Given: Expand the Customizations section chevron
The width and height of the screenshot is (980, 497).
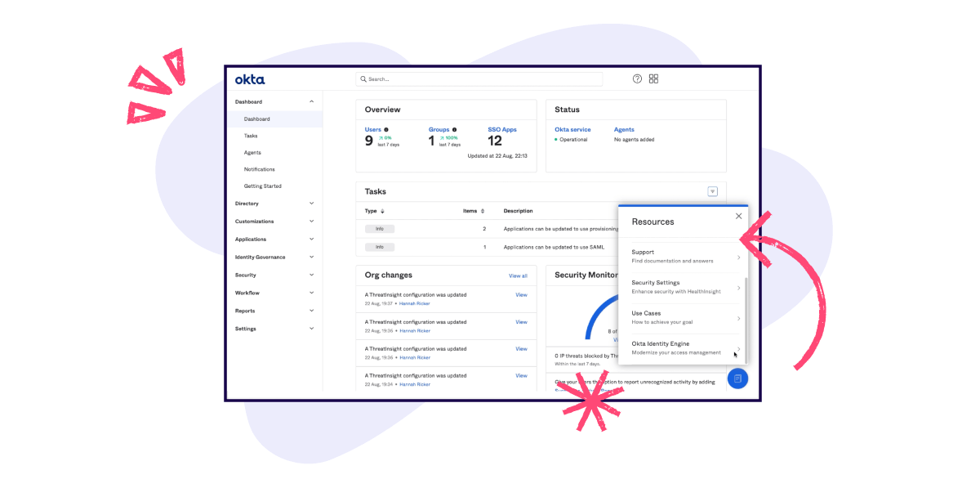Looking at the screenshot, I should [311, 222].
